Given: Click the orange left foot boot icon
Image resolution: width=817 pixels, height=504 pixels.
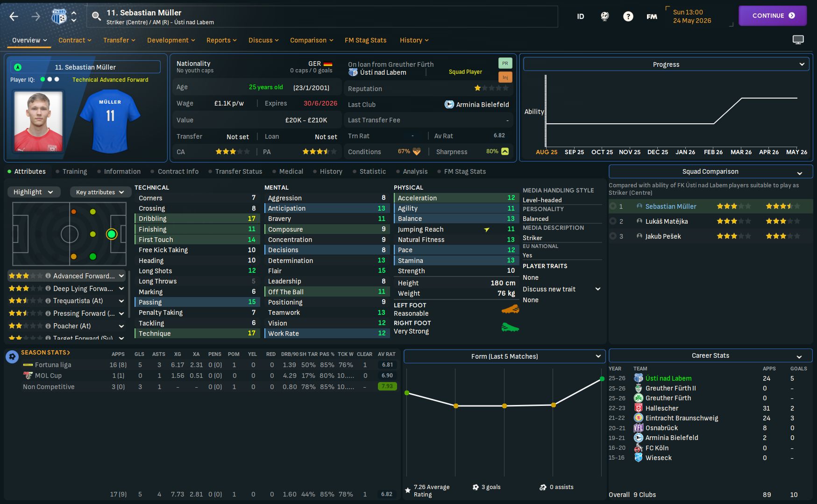Looking at the screenshot, I should pos(510,309).
